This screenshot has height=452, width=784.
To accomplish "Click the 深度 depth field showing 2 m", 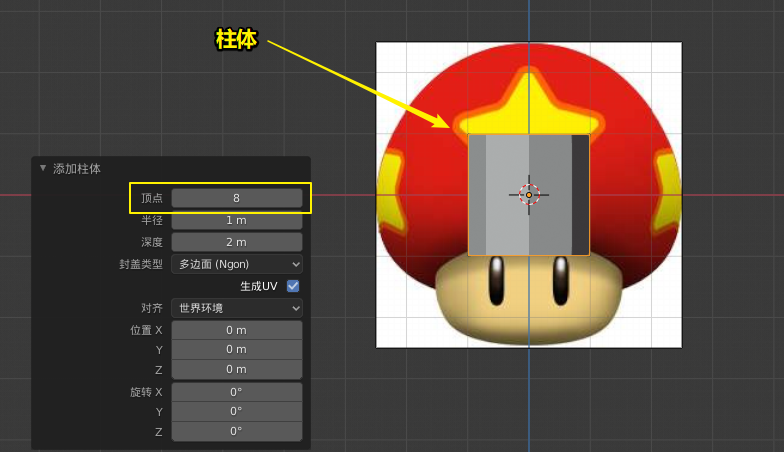I will 236,242.
